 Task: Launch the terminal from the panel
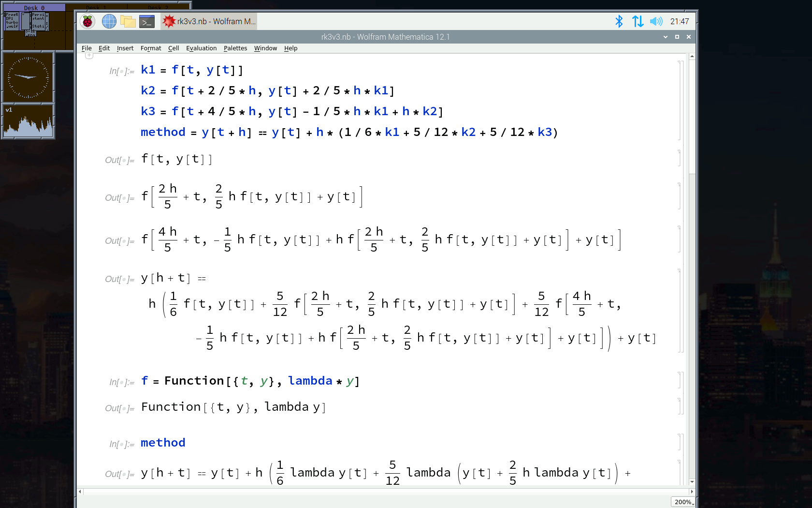click(x=146, y=21)
